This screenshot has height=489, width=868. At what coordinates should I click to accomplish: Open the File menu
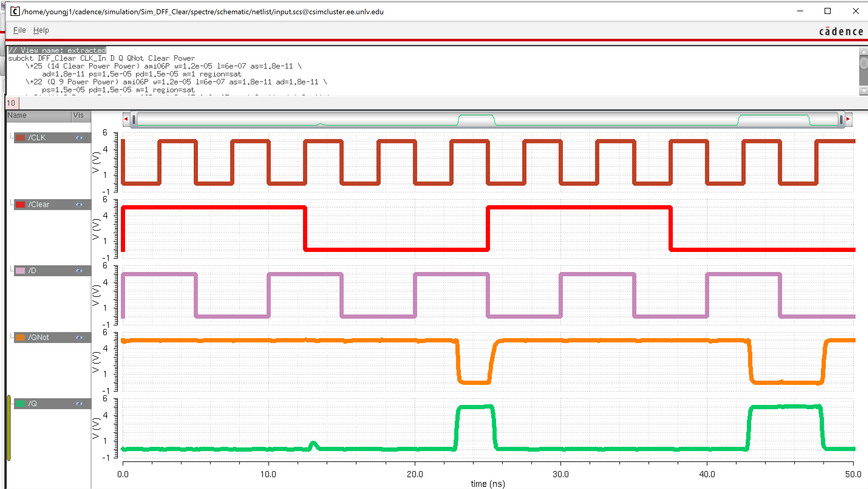pos(19,30)
